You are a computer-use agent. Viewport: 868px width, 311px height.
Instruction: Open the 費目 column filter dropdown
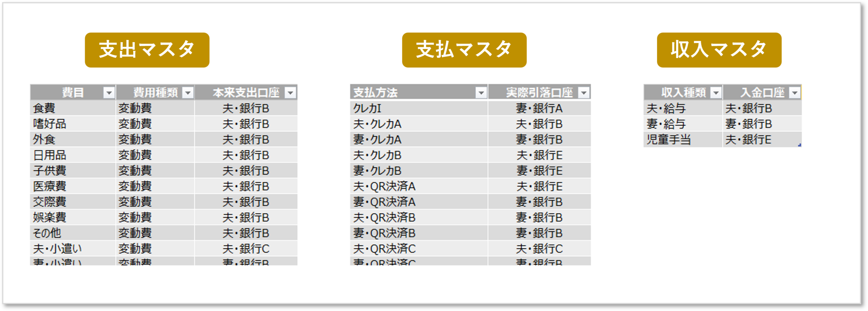109,93
